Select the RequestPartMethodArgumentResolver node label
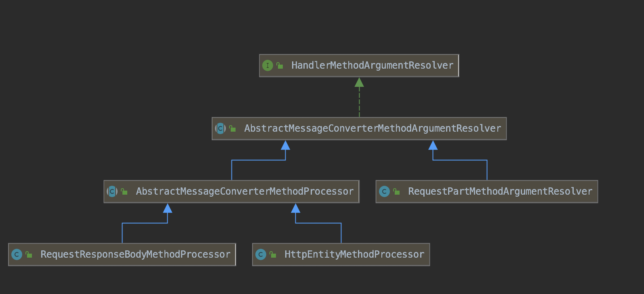Screen dimensions: 644x294 [x=500, y=191]
